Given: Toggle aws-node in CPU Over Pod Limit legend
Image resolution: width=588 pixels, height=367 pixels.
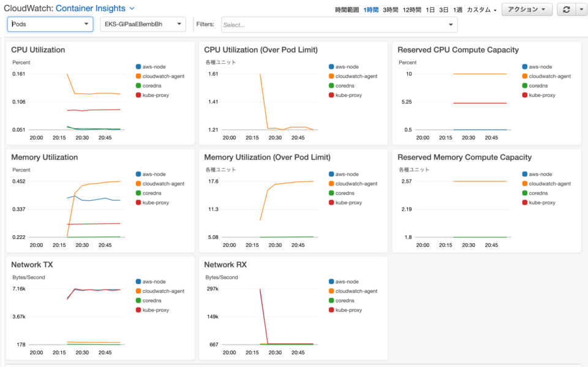Looking at the screenshot, I should 344,67.
